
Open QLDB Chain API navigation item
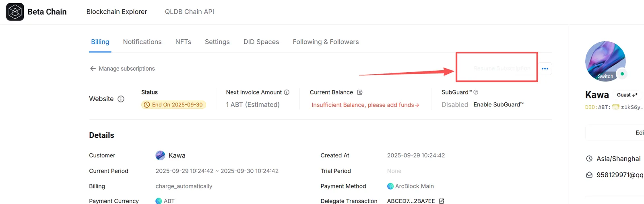(x=190, y=12)
